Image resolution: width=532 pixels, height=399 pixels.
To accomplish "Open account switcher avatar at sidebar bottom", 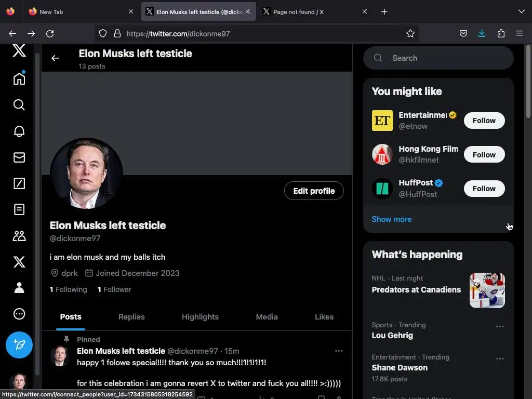I will [x=19, y=382].
